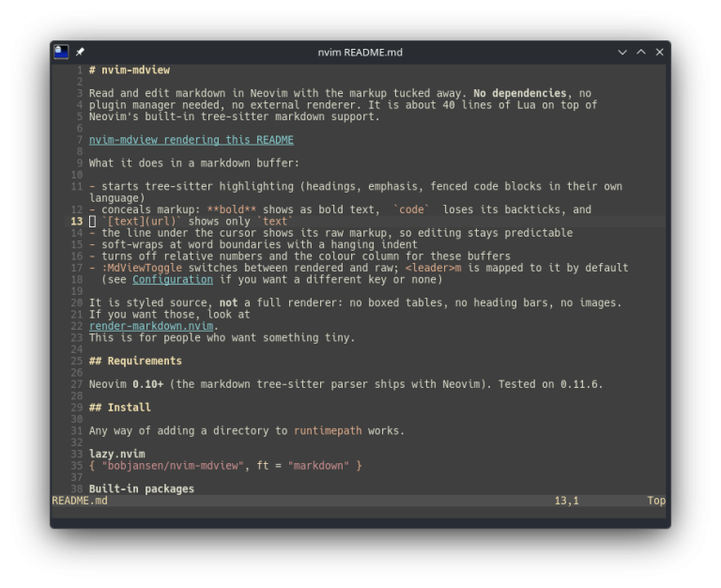Click the '<leader>m' key mapping text
721x588 pixels.
pyautogui.click(x=433, y=268)
